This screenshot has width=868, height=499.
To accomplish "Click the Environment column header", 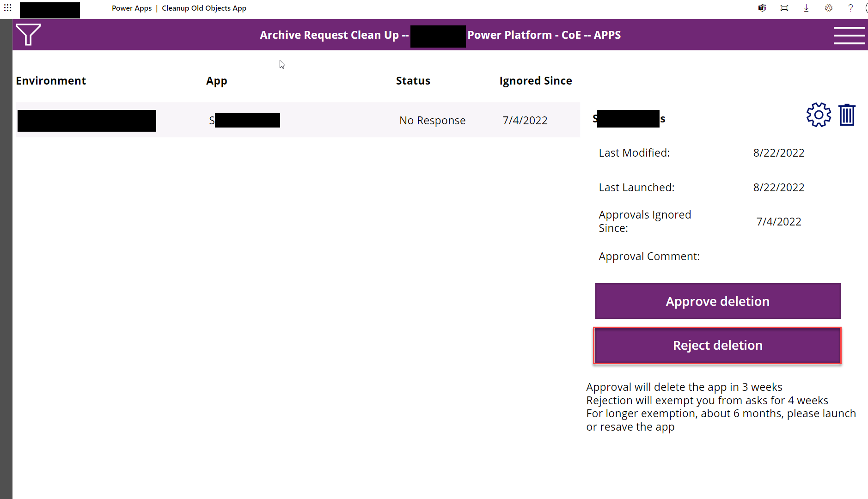I will click(x=51, y=80).
